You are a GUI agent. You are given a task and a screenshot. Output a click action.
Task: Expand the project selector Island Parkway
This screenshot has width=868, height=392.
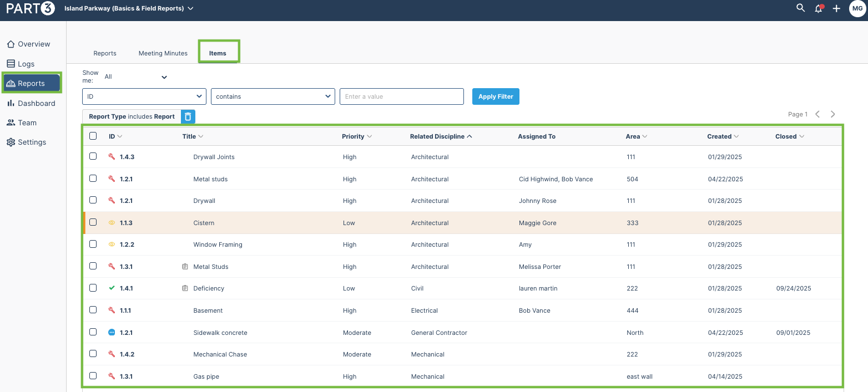click(x=129, y=8)
